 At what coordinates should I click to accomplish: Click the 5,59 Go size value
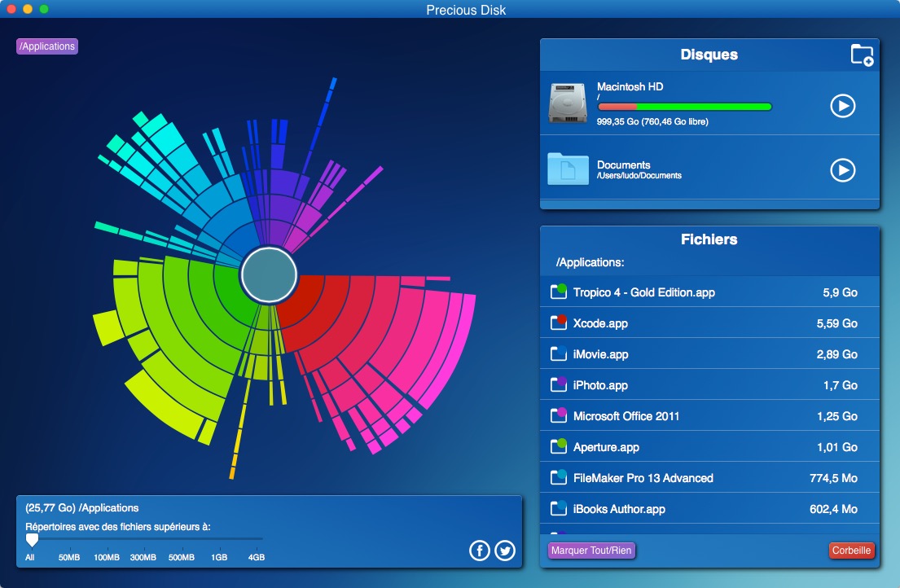pyautogui.click(x=836, y=323)
